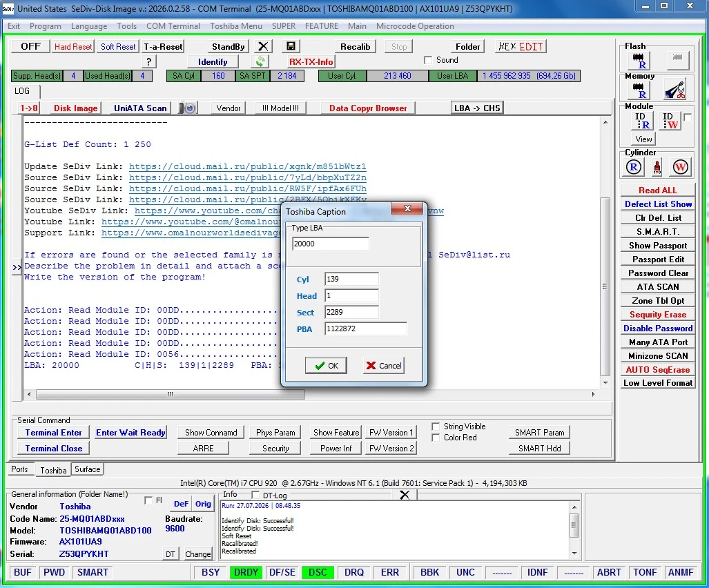Screen dimensions: 709x588
Task: Click the Type LBA input field
Action: [330, 244]
